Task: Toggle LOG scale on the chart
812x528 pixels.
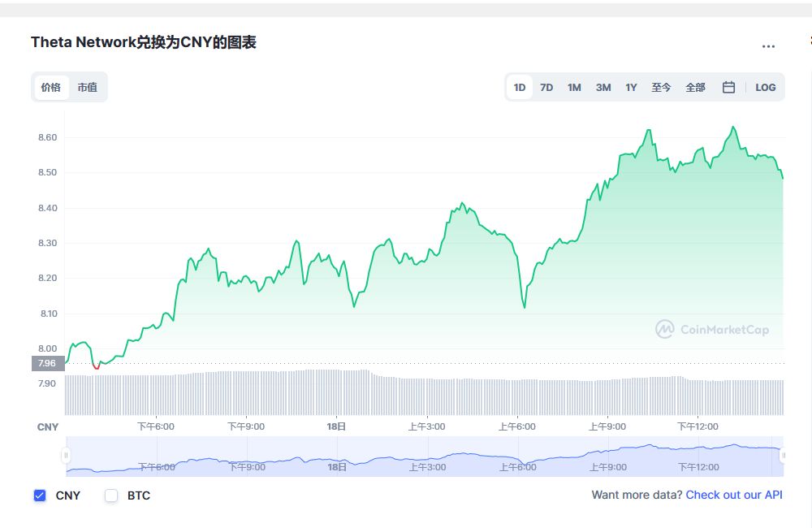Action: tap(766, 88)
